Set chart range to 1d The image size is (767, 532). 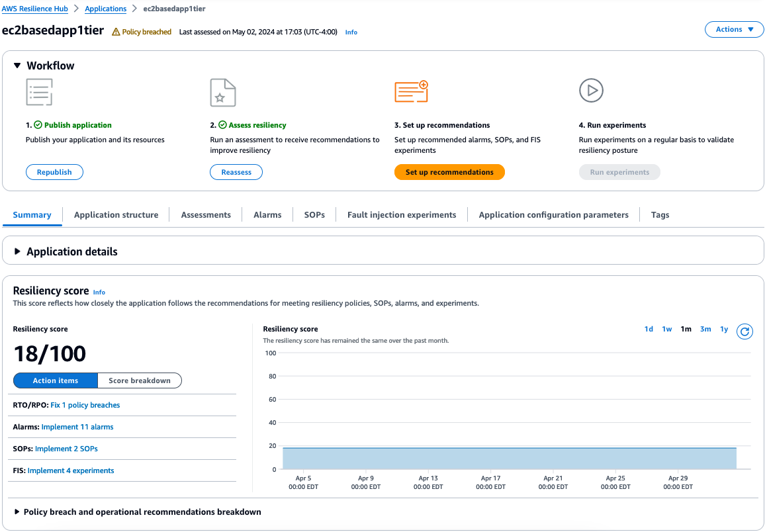[x=649, y=329]
